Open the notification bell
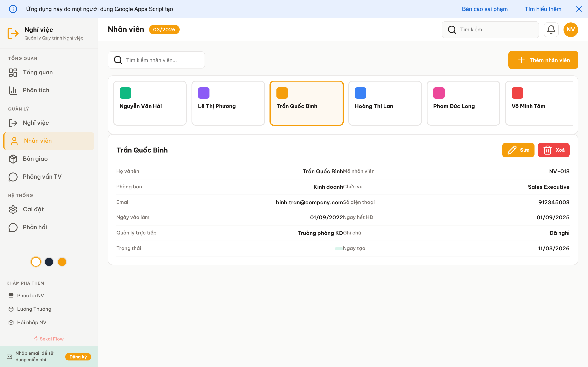 point(551,30)
